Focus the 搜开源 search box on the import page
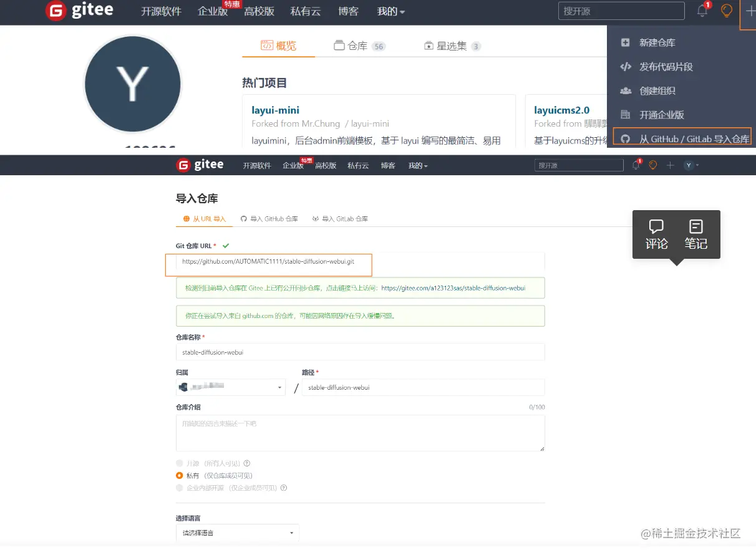This screenshot has width=756, height=555. pyautogui.click(x=579, y=165)
